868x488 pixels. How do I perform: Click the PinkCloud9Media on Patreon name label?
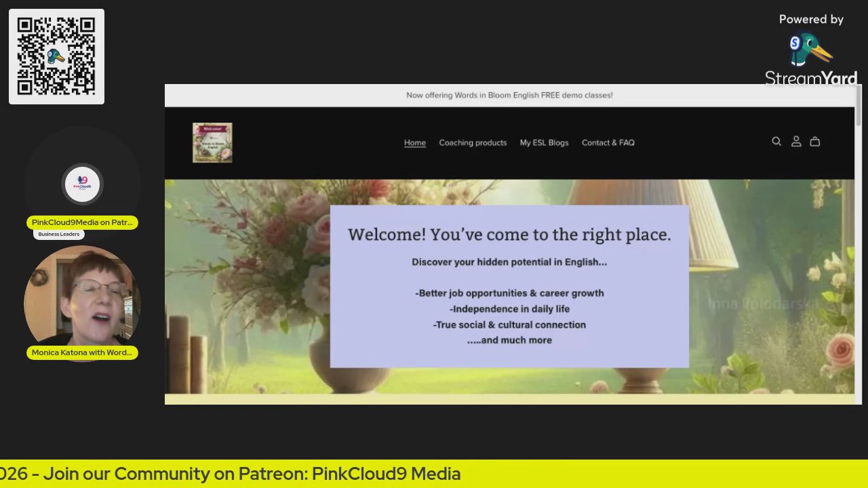click(x=82, y=222)
